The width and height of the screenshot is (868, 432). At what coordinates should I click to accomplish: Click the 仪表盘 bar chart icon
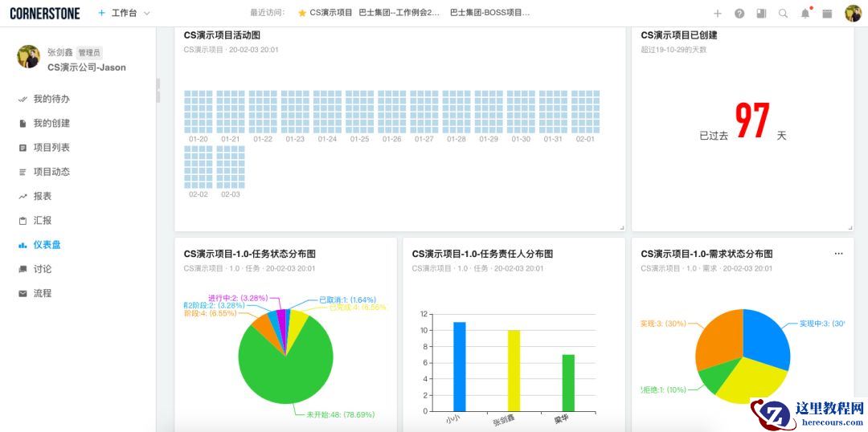point(23,245)
